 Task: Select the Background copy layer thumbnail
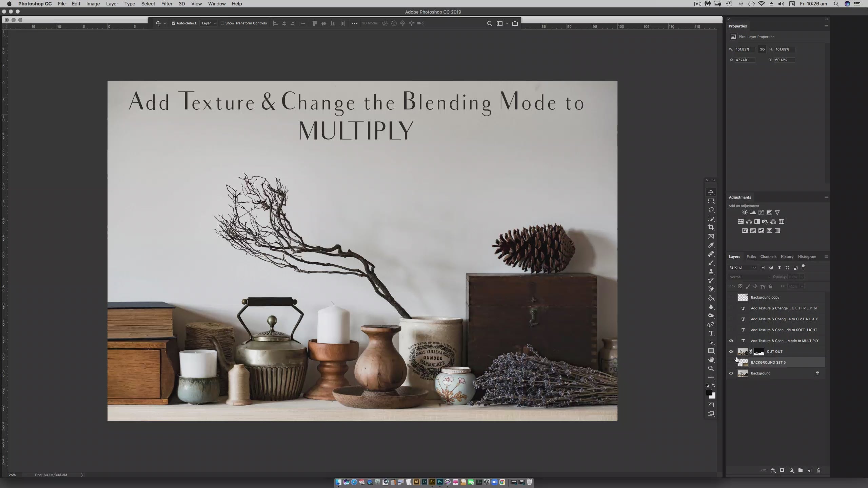[x=743, y=297]
